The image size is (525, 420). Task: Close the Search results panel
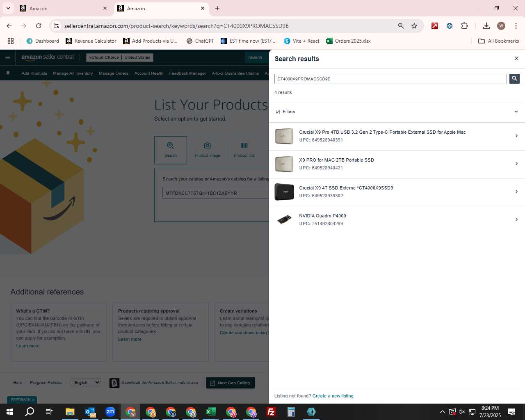point(516,58)
